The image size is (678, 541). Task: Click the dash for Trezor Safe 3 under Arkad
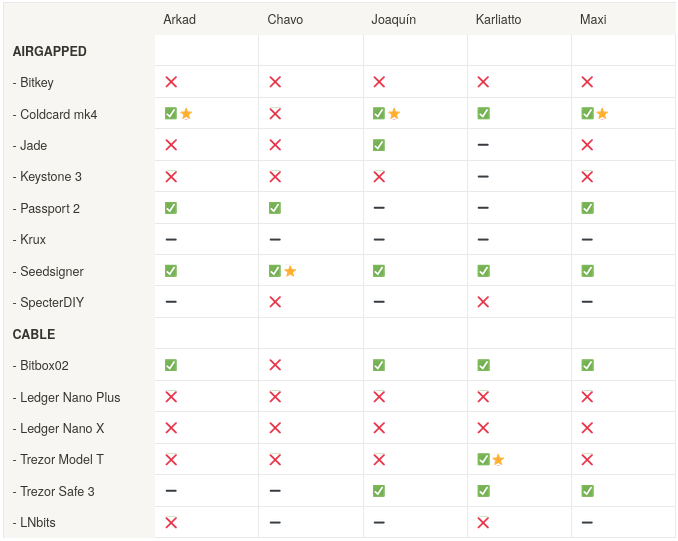(171, 491)
